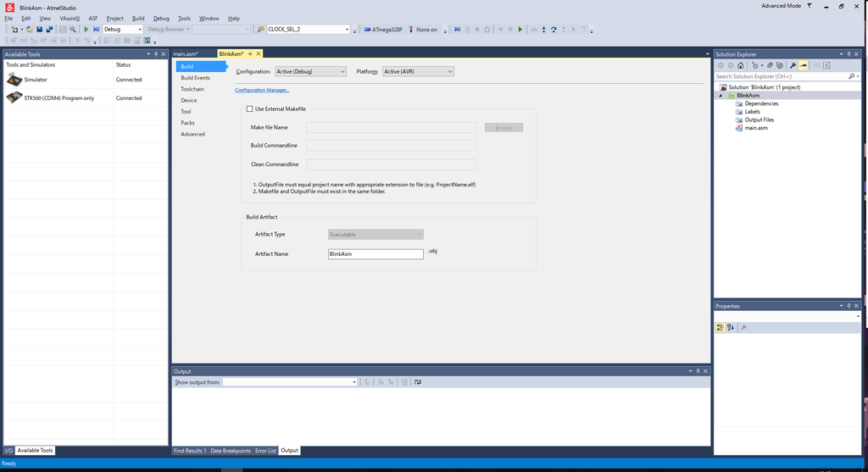This screenshot has height=472, width=868.
Task: Switch to the Error List tab
Action: coord(265,451)
